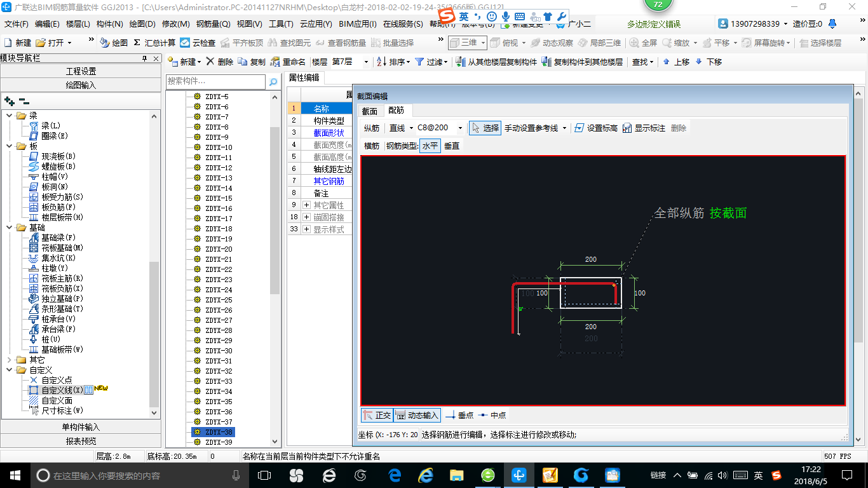The image size is (868, 488).
Task: Click 复制构件到其他楼层 icon
Action: (x=546, y=62)
